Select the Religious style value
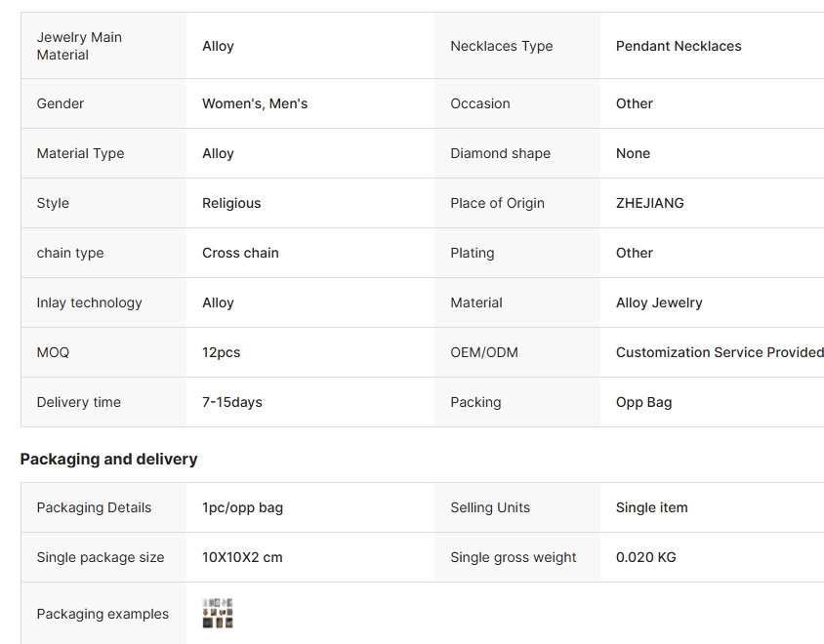Image resolution: width=824 pixels, height=644 pixels. point(231,203)
